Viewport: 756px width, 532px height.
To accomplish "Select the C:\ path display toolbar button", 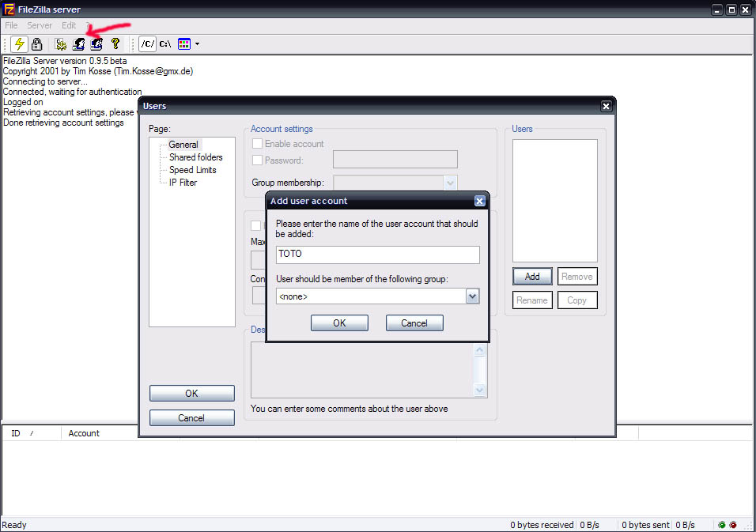I will pyautogui.click(x=165, y=43).
